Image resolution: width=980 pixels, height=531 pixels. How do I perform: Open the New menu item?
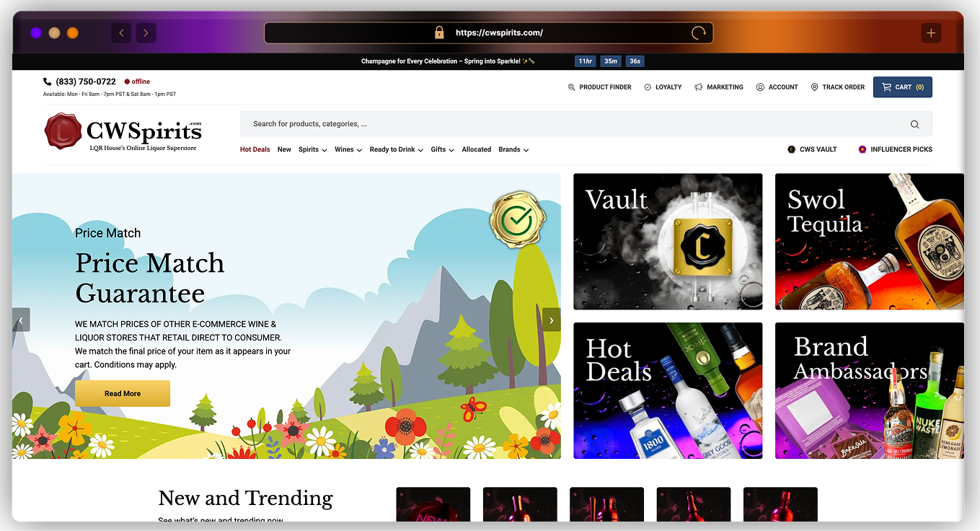pyautogui.click(x=284, y=149)
